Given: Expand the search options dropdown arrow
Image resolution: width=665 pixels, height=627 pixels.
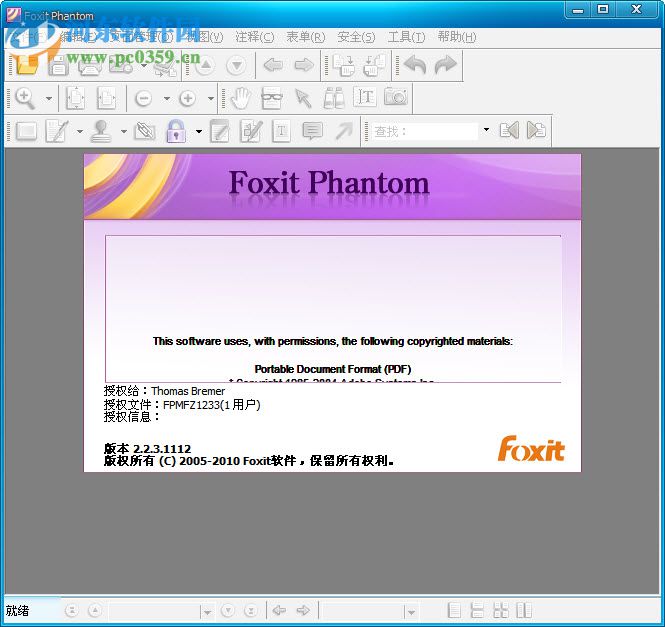Looking at the screenshot, I should pyautogui.click(x=486, y=130).
